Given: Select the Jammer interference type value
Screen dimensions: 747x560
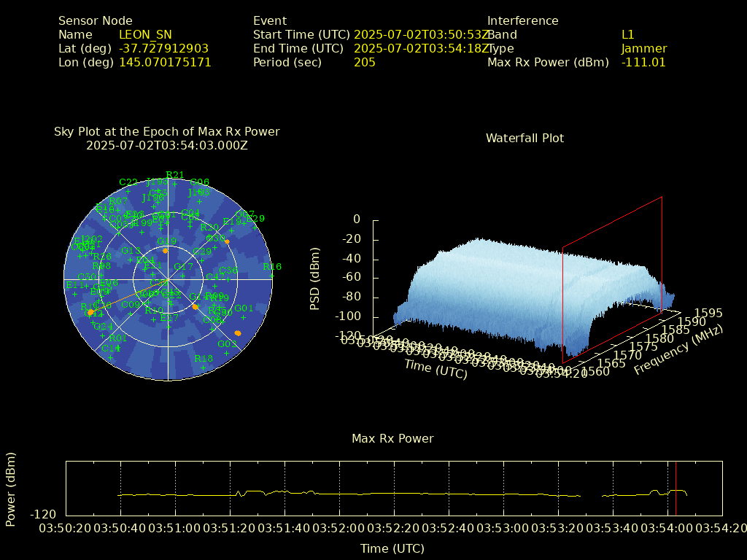Looking at the screenshot, I should tap(643, 49).
